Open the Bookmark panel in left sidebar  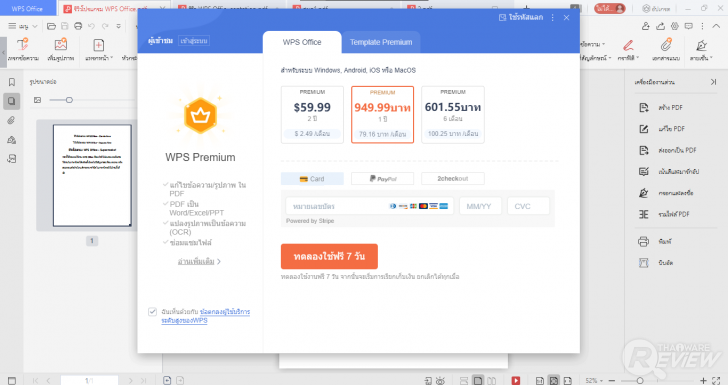point(12,82)
